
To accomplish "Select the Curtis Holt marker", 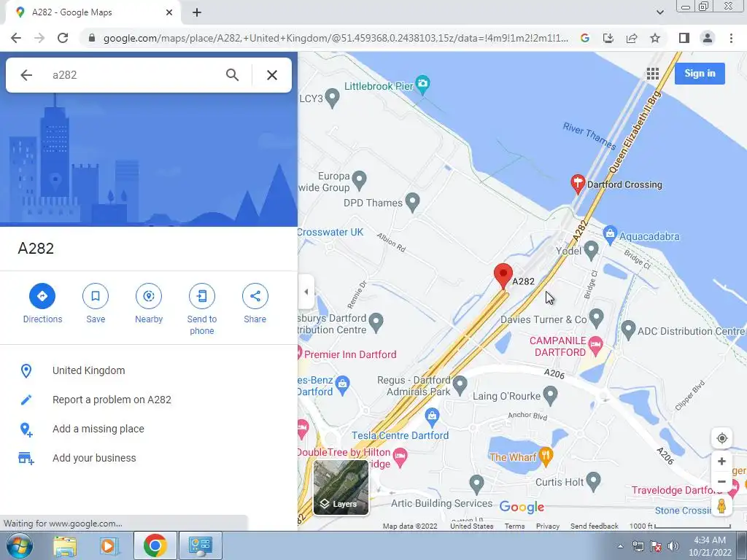I will click(x=592, y=481).
